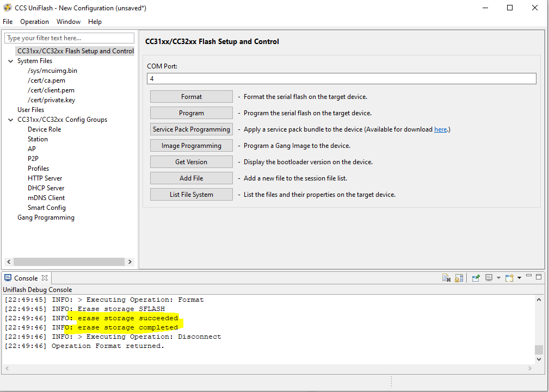Minimize the Console panel view
The width and height of the screenshot is (549, 392).
click(x=529, y=276)
